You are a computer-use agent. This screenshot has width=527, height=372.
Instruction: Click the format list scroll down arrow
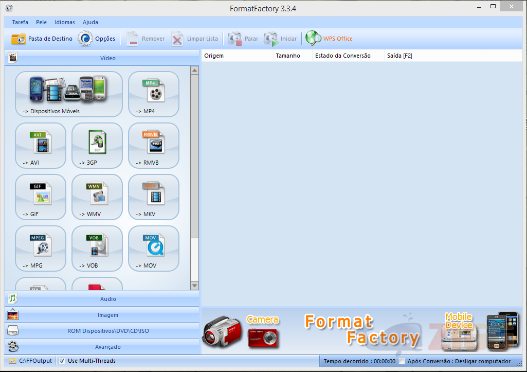pyautogui.click(x=194, y=286)
